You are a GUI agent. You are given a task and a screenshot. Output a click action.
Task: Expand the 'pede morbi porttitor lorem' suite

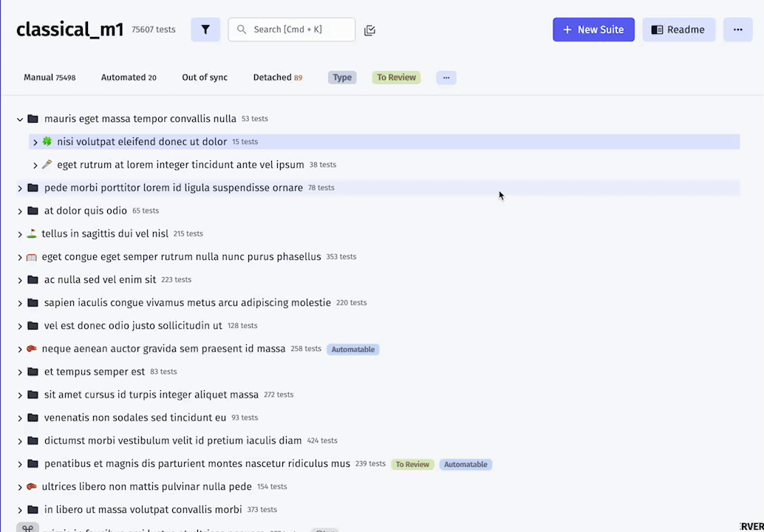(20, 188)
